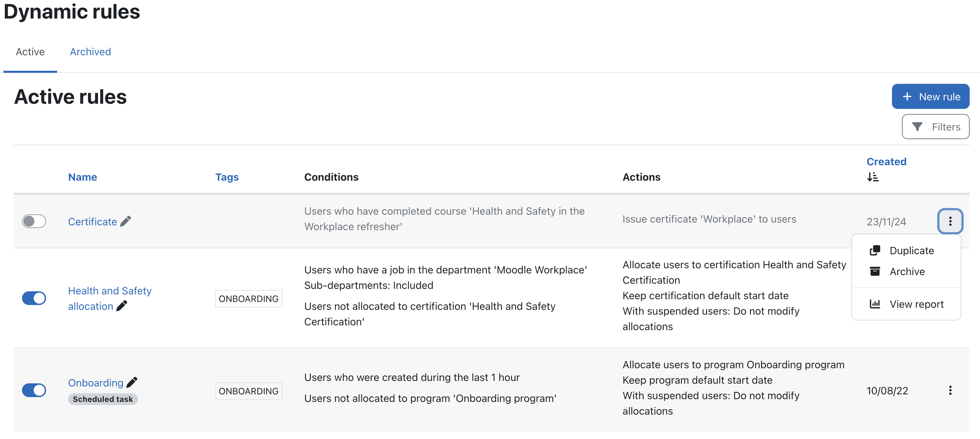Click the Duplicate menu entry
Image resolution: width=980 pixels, height=439 pixels.
click(x=912, y=250)
